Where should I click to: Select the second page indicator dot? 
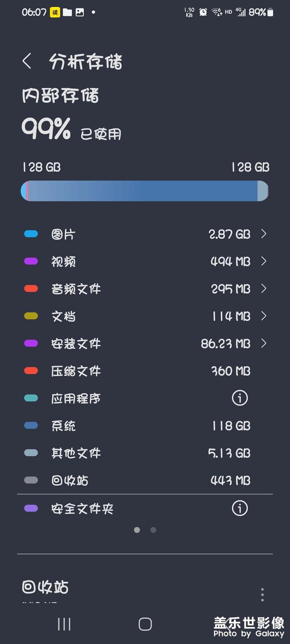153,530
